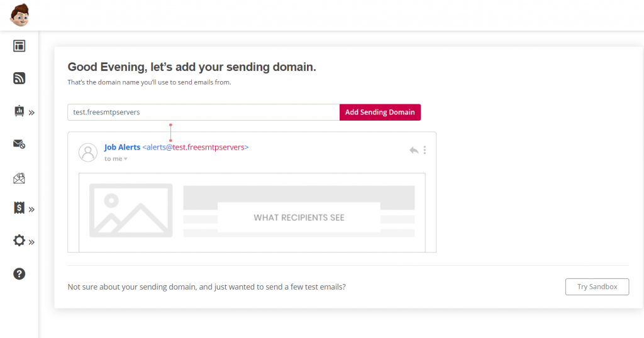Expand the settings submenu chevrons

click(x=31, y=242)
